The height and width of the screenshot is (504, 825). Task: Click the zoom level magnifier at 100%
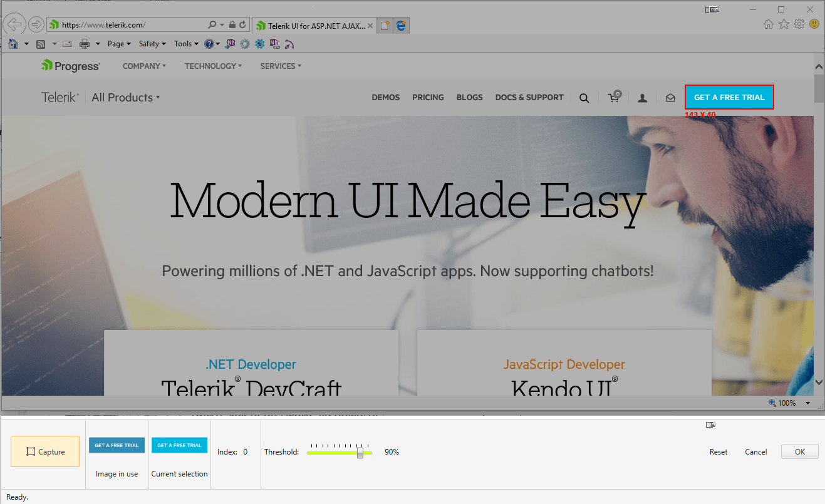click(773, 403)
